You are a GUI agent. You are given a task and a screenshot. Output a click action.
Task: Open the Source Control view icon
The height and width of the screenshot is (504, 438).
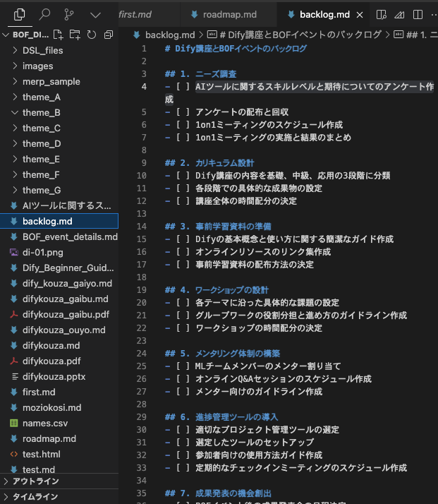click(x=68, y=14)
